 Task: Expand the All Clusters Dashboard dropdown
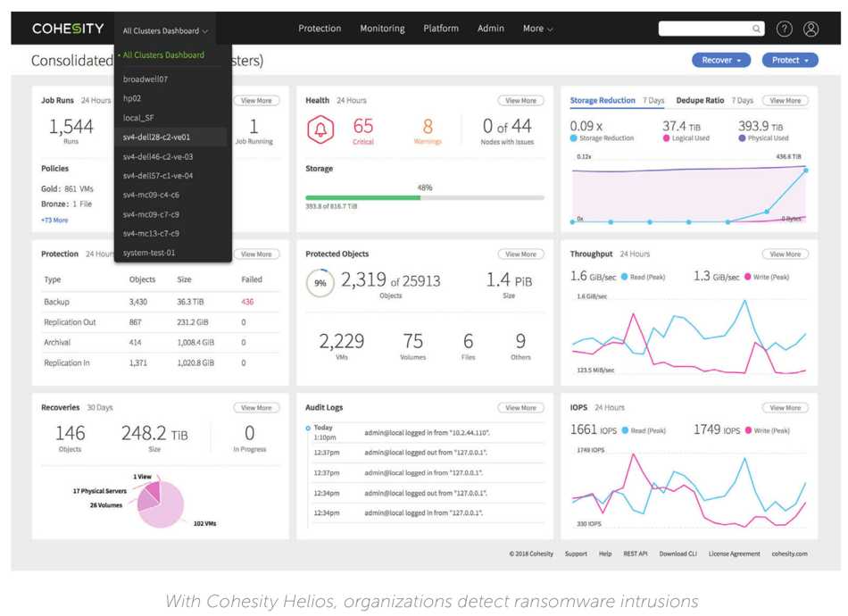point(165,31)
